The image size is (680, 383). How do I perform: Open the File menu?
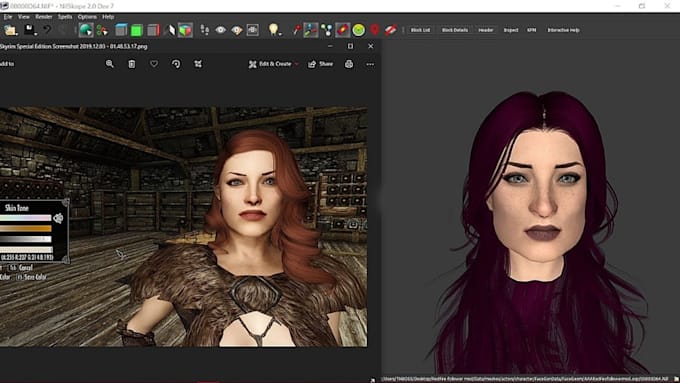pyautogui.click(x=8, y=17)
